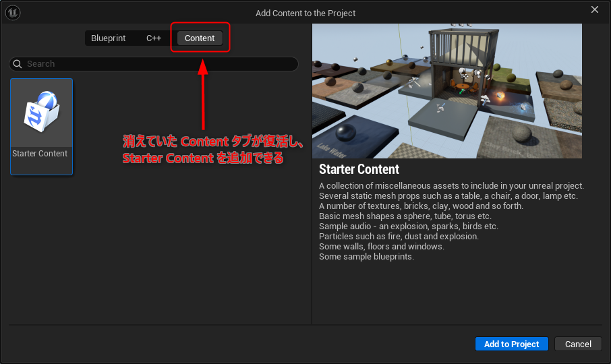The width and height of the screenshot is (611, 364).
Task: Click the red arrow pointing to Content
Action: [203, 94]
